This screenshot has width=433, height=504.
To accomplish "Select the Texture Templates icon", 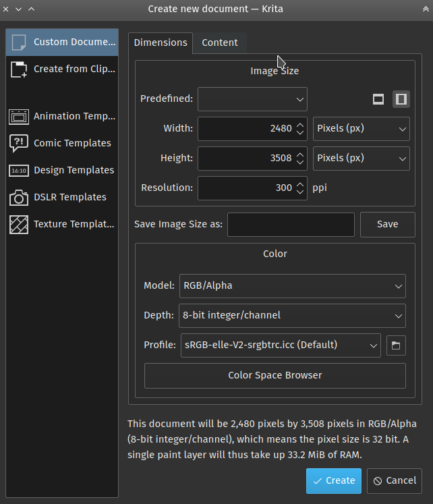I will click(x=19, y=224).
